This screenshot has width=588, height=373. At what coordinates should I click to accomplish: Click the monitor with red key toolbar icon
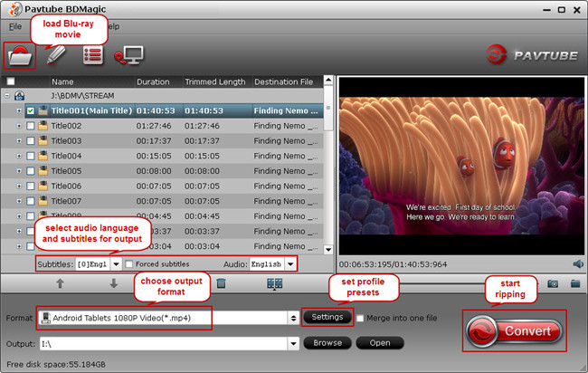point(129,55)
